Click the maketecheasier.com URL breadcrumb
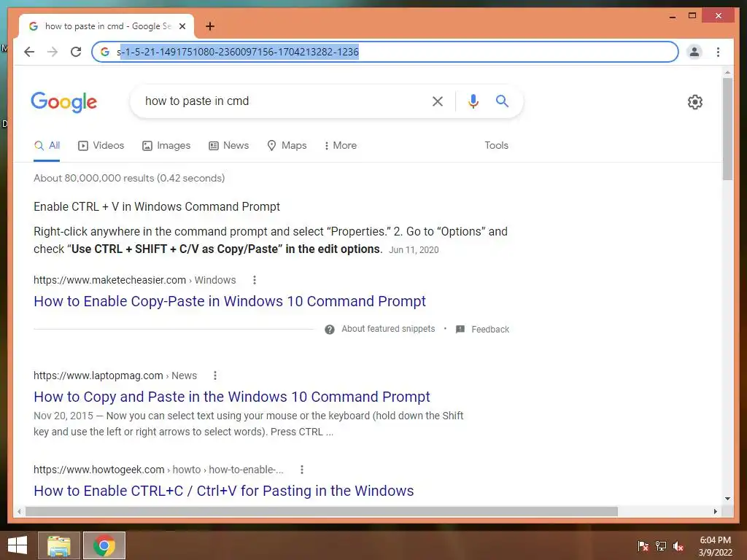Viewport: 747px width, 560px height. pyautogui.click(x=134, y=280)
